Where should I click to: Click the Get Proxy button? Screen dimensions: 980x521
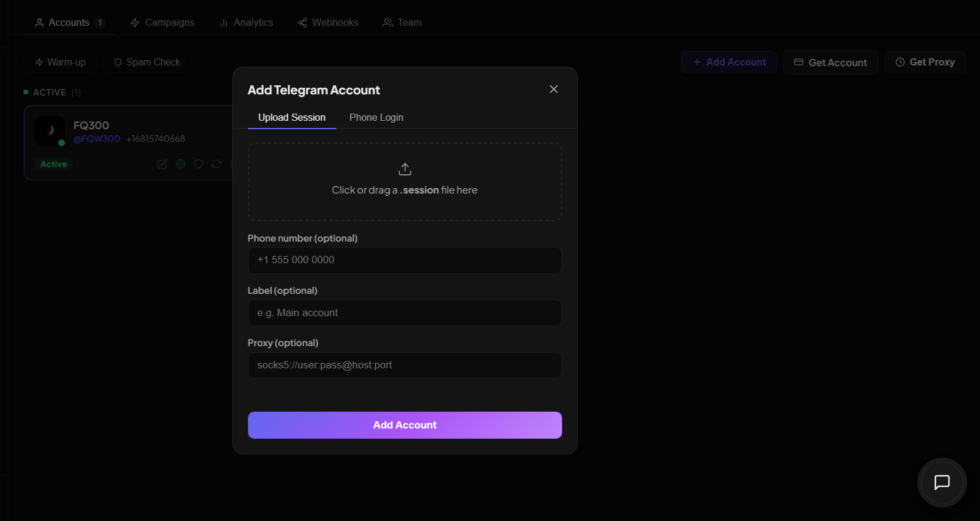click(925, 62)
